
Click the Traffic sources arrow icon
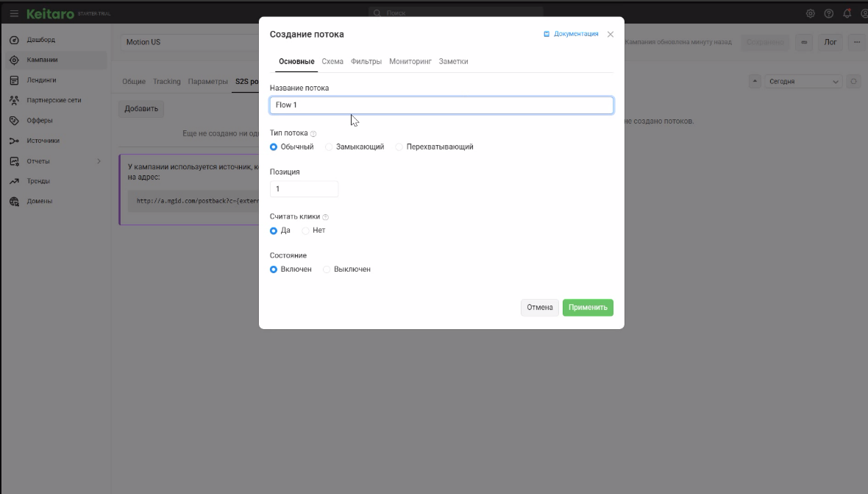coord(14,141)
